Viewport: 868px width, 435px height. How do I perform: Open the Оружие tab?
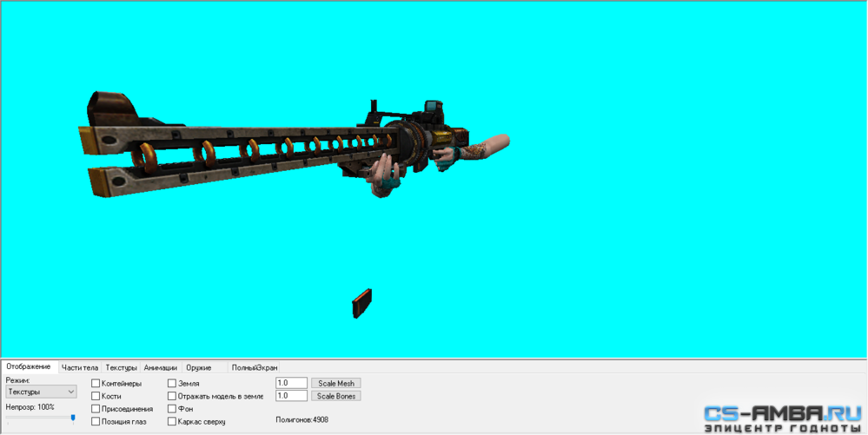pyautogui.click(x=199, y=367)
